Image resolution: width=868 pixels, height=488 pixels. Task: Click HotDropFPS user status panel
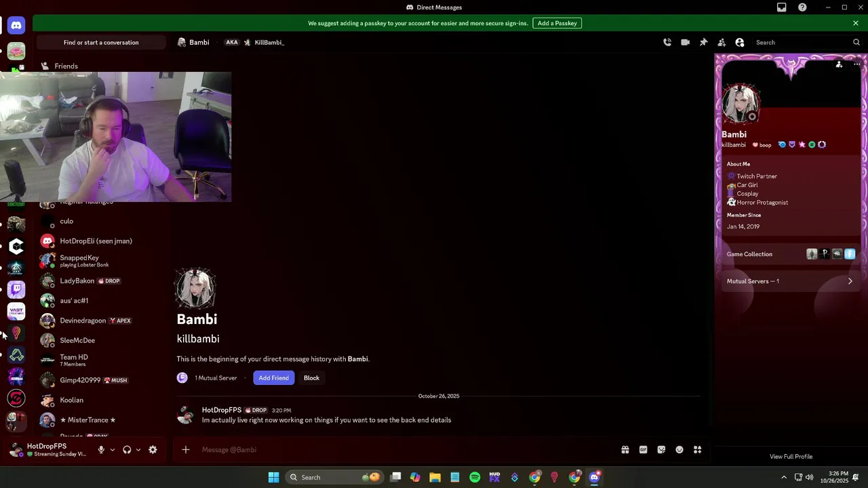[49, 450]
